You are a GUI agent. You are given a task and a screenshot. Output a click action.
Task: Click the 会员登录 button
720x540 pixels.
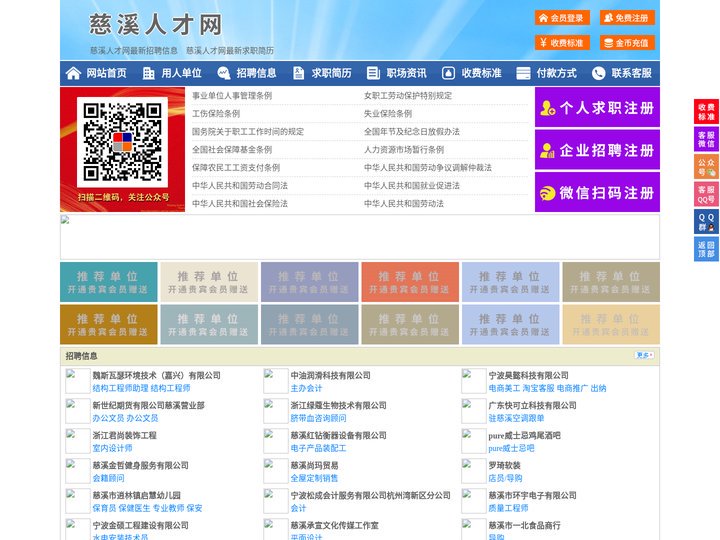562,18
